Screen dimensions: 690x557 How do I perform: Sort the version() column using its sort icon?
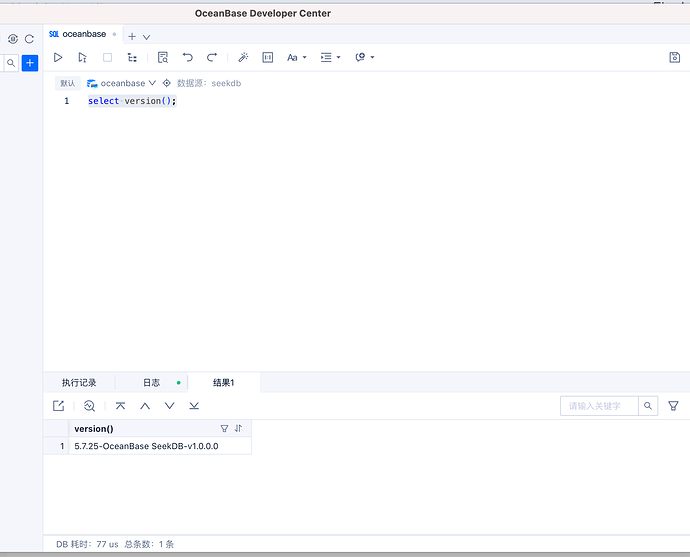click(238, 429)
